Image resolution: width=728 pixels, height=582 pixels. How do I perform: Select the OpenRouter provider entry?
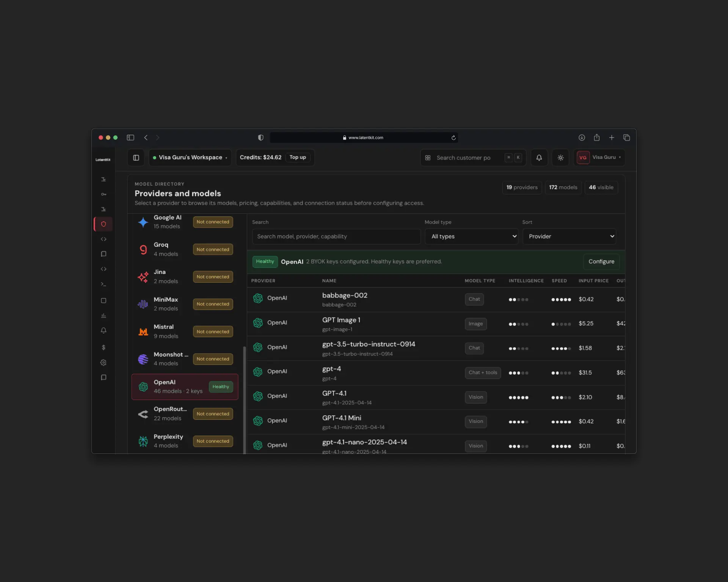(x=185, y=414)
